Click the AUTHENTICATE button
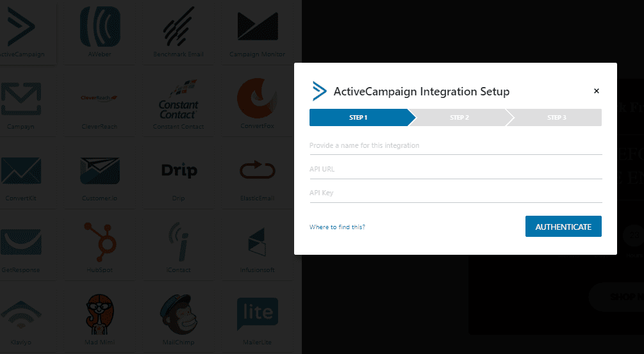Screen dimensions: 644x354 pos(563,227)
